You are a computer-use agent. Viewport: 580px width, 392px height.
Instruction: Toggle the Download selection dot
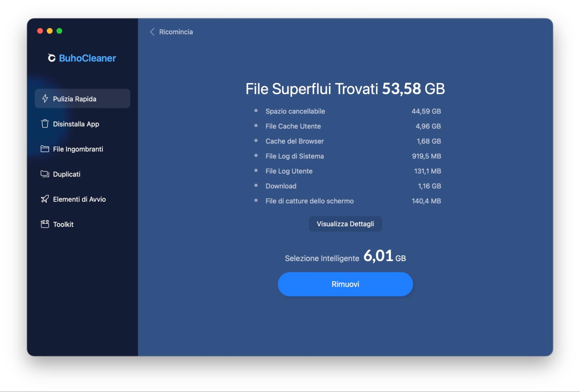click(x=256, y=186)
